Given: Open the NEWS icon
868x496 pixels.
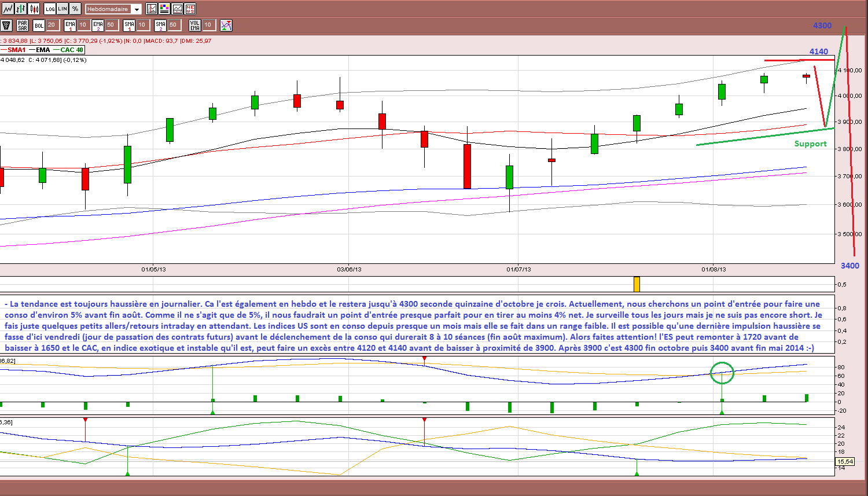Looking at the screenshot, I should point(190,9).
